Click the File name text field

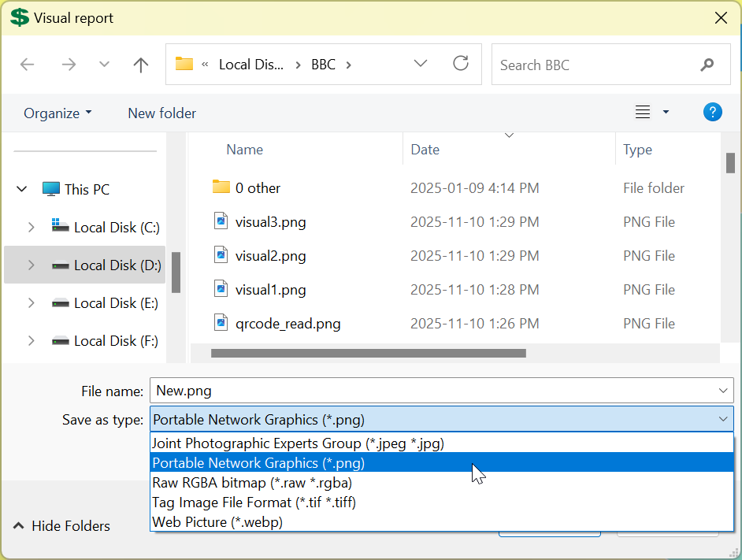(433, 390)
